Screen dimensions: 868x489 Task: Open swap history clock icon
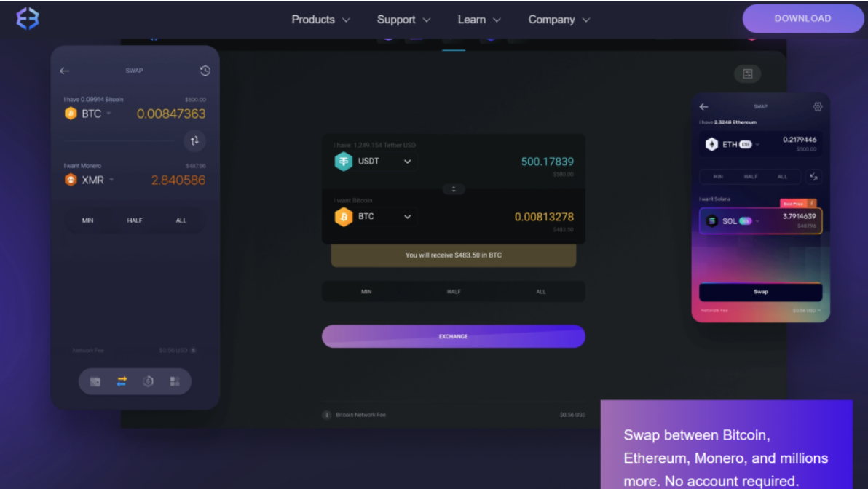[x=205, y=71]
